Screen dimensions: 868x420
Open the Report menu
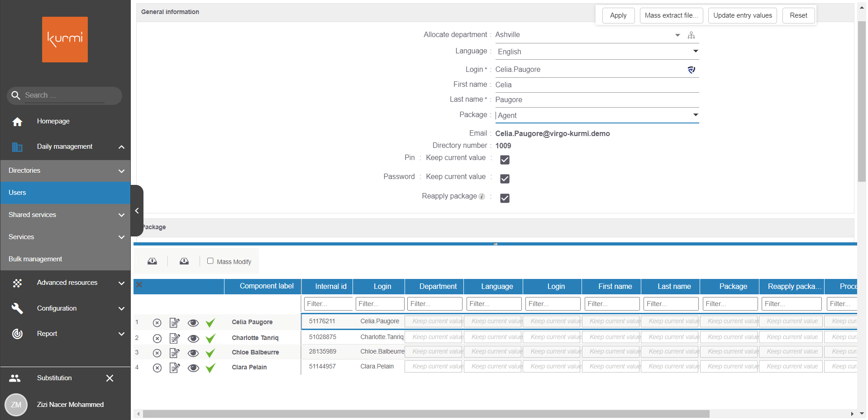click(66, 334)
